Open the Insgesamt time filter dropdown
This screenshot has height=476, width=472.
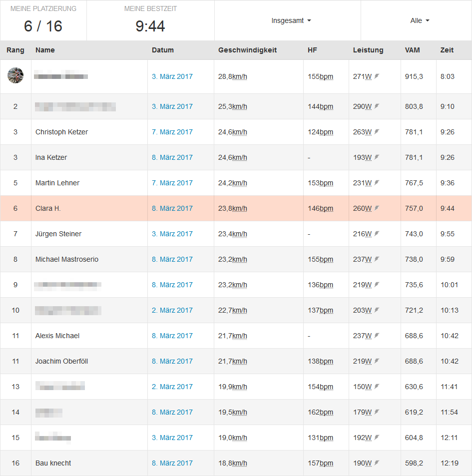[291, 20]
